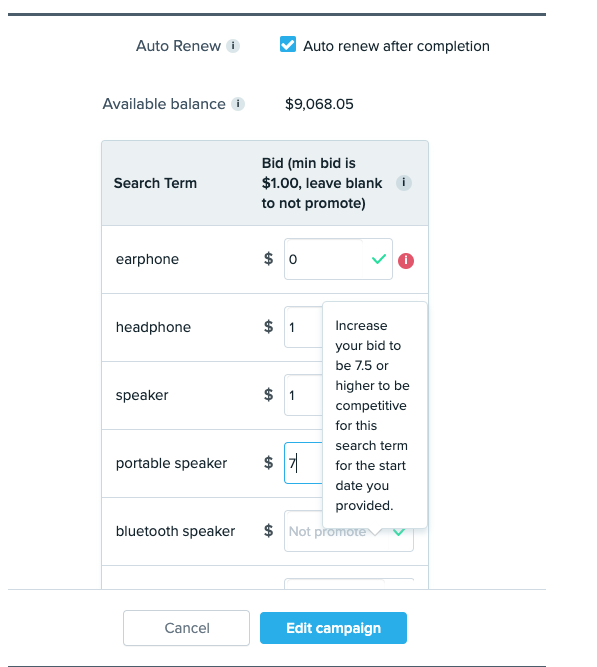Screen dimensions: 597x667
Task: Click the red warning icon beside earphone bid
Action: pos(406,260)
